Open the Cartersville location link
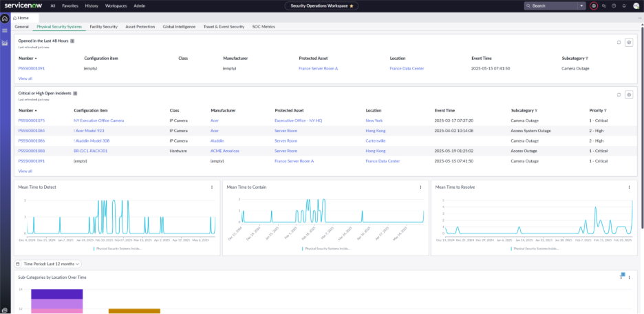The height and width of the screenshot is (314, 644). click(x=376, y=141)
